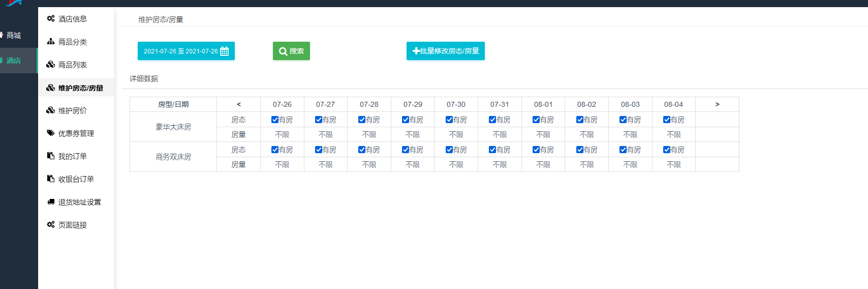Image resolution: width=868 pixels, height=289 pixels.
Task: Open the 酒店信息 menu item
Action: click(76, 19)
